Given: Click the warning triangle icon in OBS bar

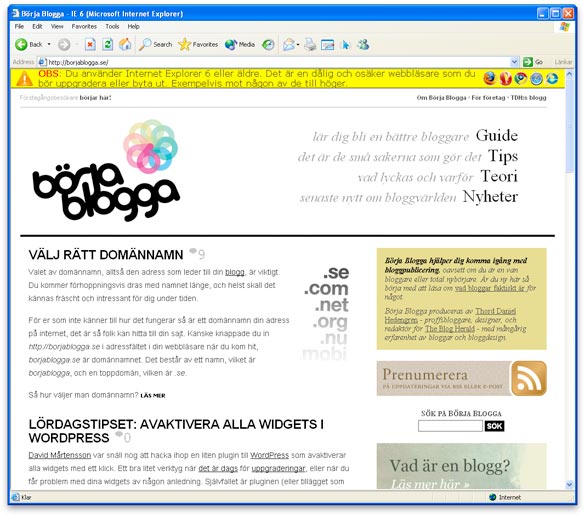Looking at the screenshot, I should coord(24,78).
